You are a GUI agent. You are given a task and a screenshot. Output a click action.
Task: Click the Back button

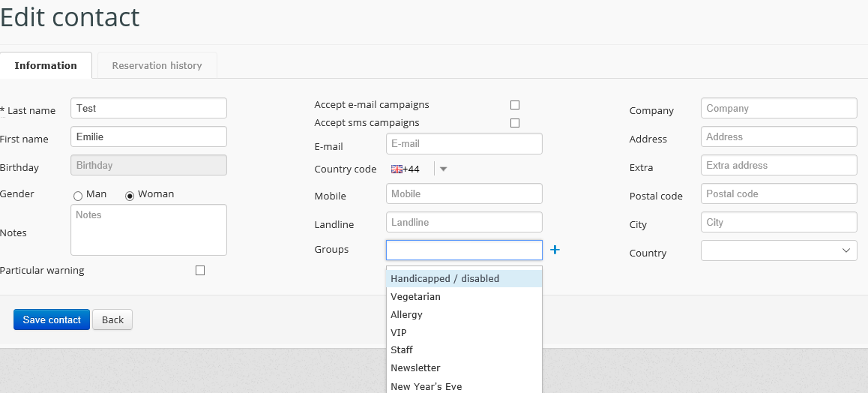[x=112, y=319]
